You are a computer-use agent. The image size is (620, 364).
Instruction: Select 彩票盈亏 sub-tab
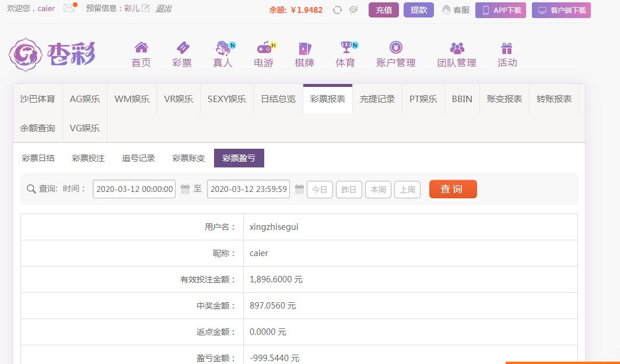click(239, 158)
